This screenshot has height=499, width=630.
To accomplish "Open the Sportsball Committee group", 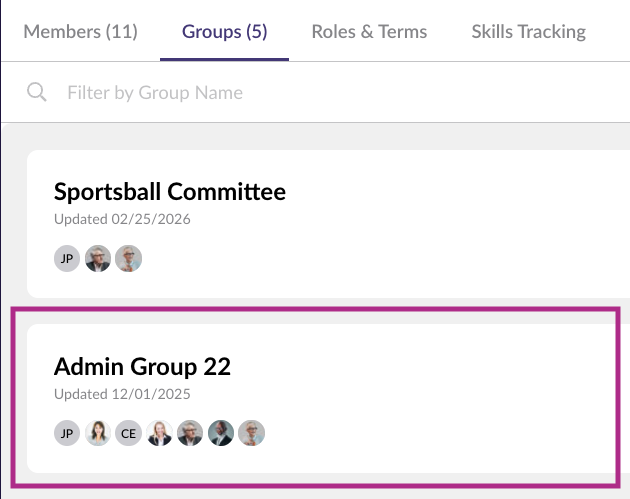I will tap(170, 192).
